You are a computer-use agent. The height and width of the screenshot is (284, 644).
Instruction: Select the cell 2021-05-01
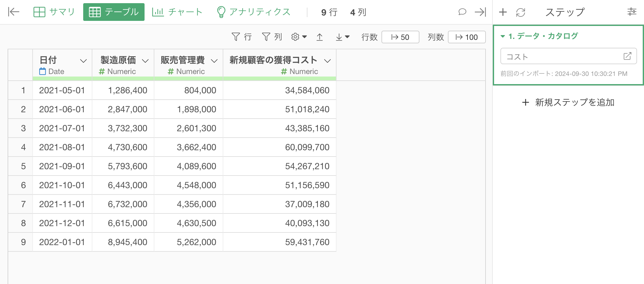click(x=62, y=90)
